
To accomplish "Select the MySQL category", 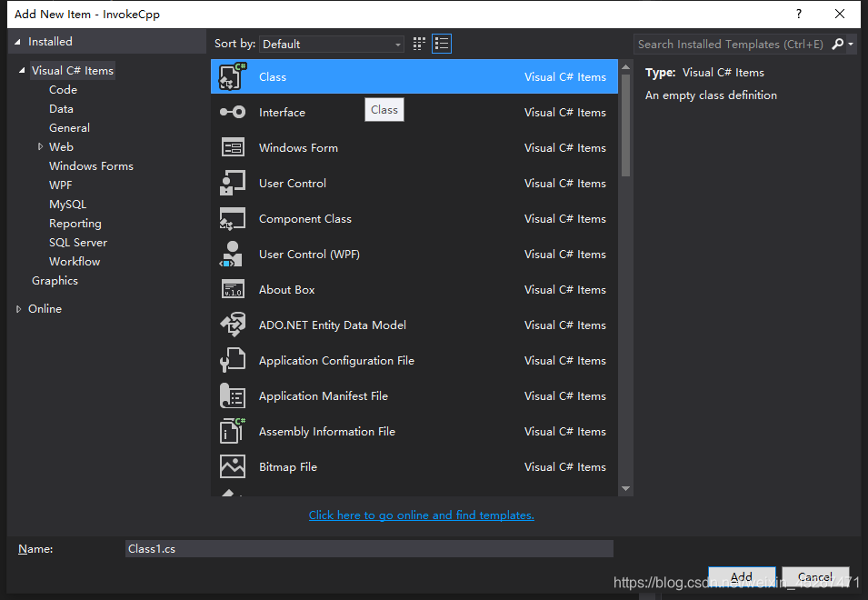I will tap(67, 205).
